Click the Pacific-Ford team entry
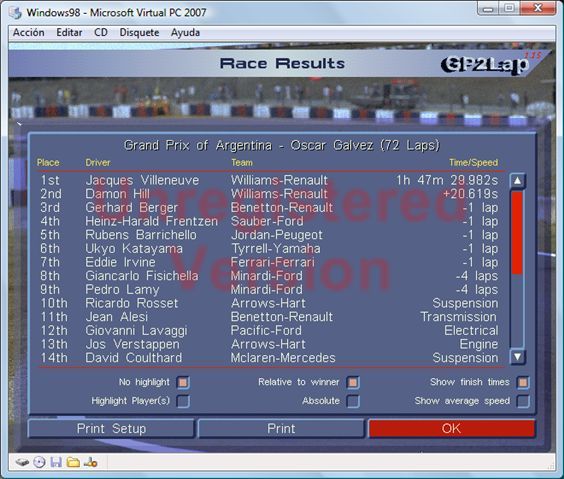Screen dimensions: 564x479 (x=266, y=330)
